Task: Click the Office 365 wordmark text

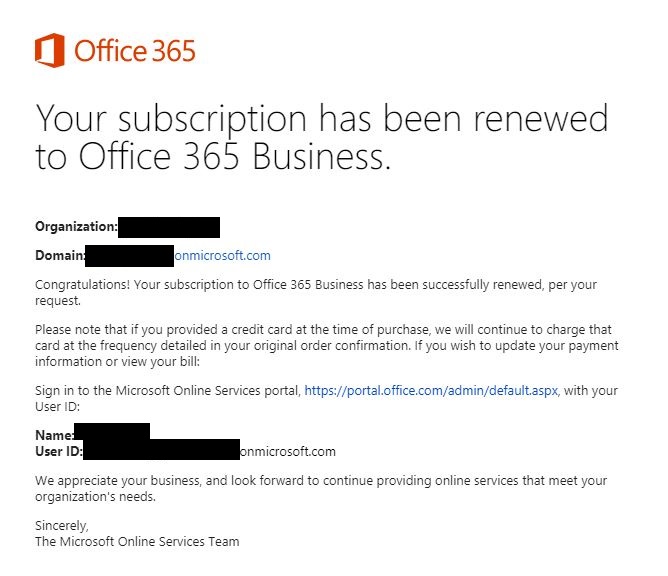Action: [x=135, y=51]
